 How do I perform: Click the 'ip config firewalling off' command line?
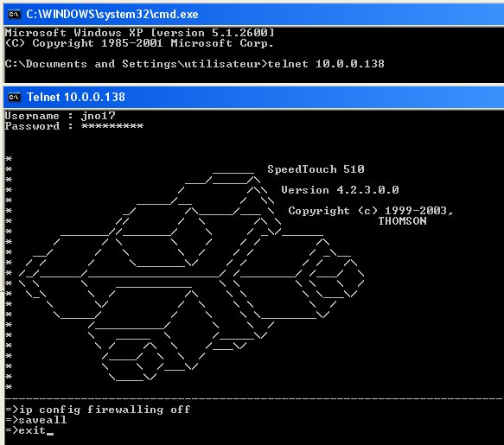click(98, 410)
